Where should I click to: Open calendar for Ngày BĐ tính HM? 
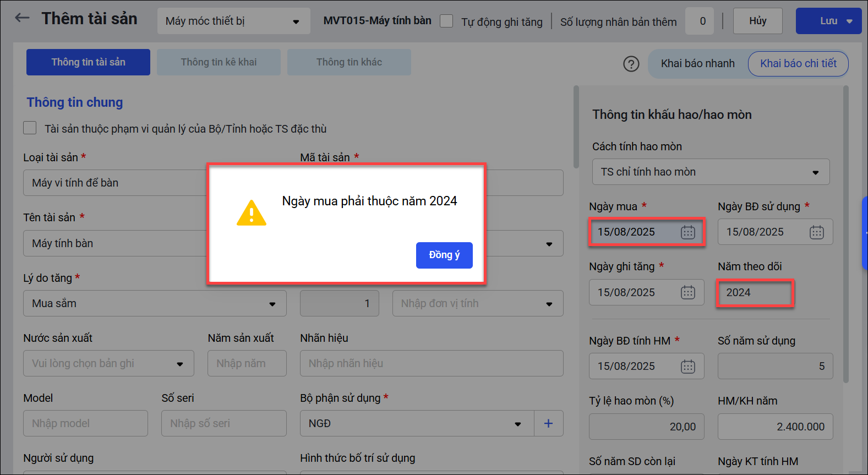687,367
